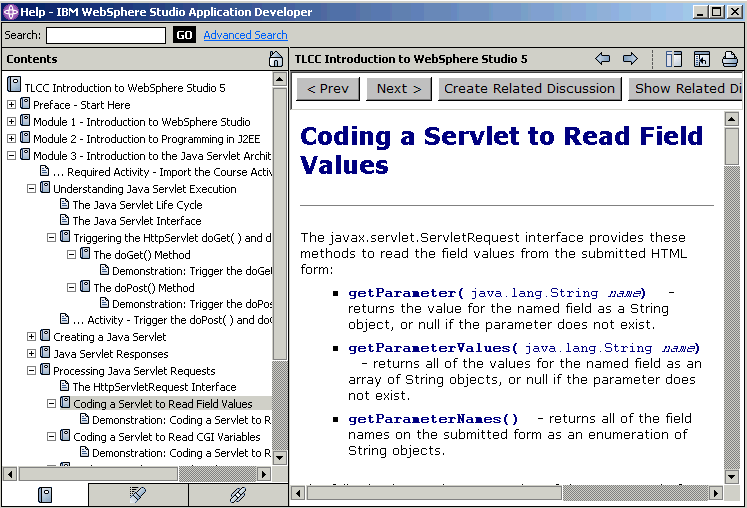Image resolution: width=747 pixels, height=508 pixels.
Task: Expand the Preface - Start Here node
Action: point(11,105)
